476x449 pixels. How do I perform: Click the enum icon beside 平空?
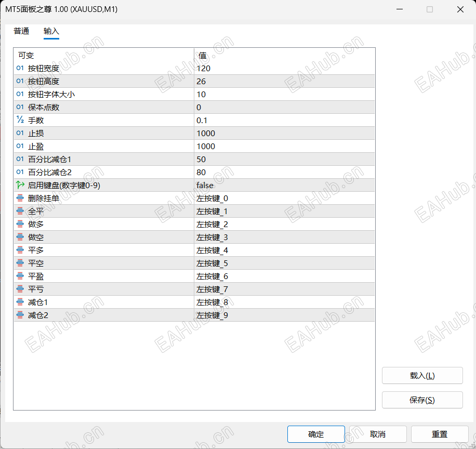[x=20, y=263]
